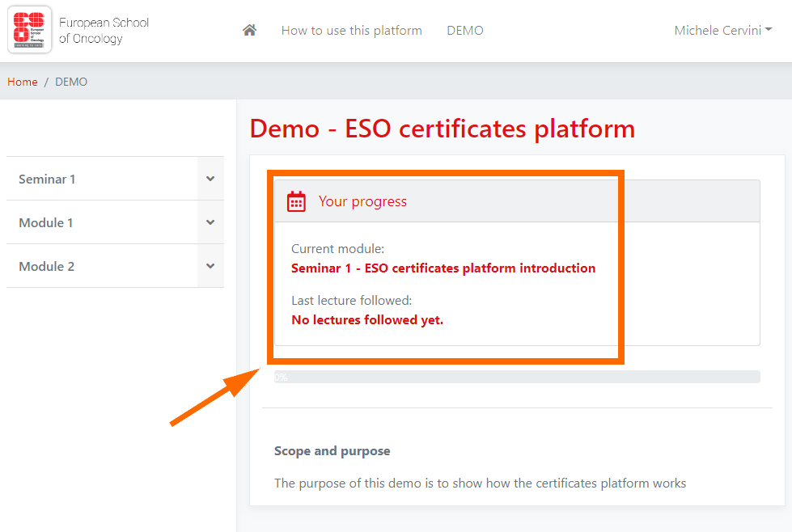Open the Michele Cervini user dropdown
792x532 pixels.
click(x=722, y=31)
